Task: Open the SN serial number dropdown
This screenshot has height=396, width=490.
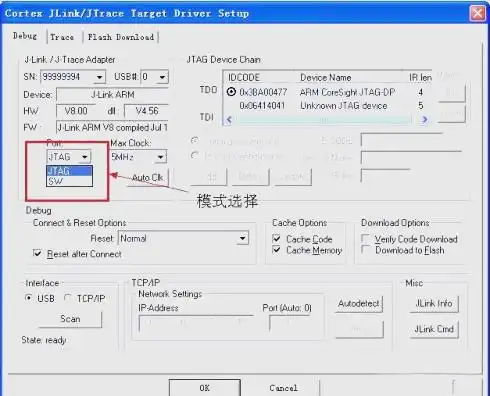Action: click(x=99, y=77)
